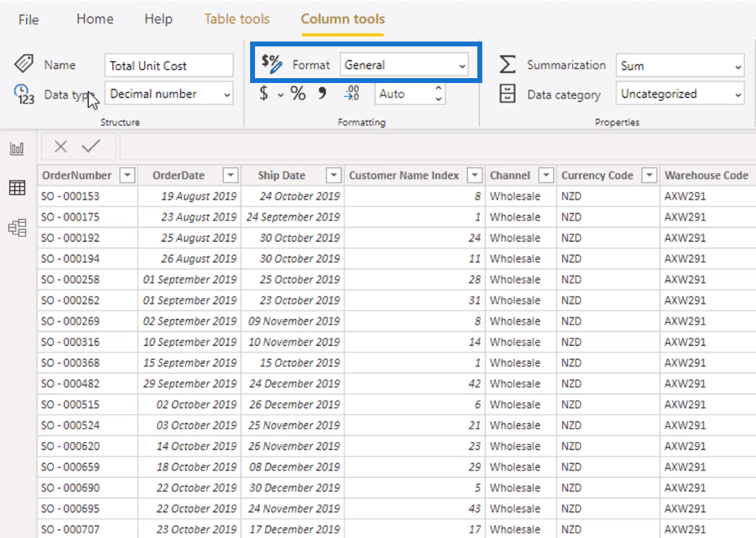756x538 pixels.
Task: Open the OrderDate column filter
Action: [x=231, y=175]
